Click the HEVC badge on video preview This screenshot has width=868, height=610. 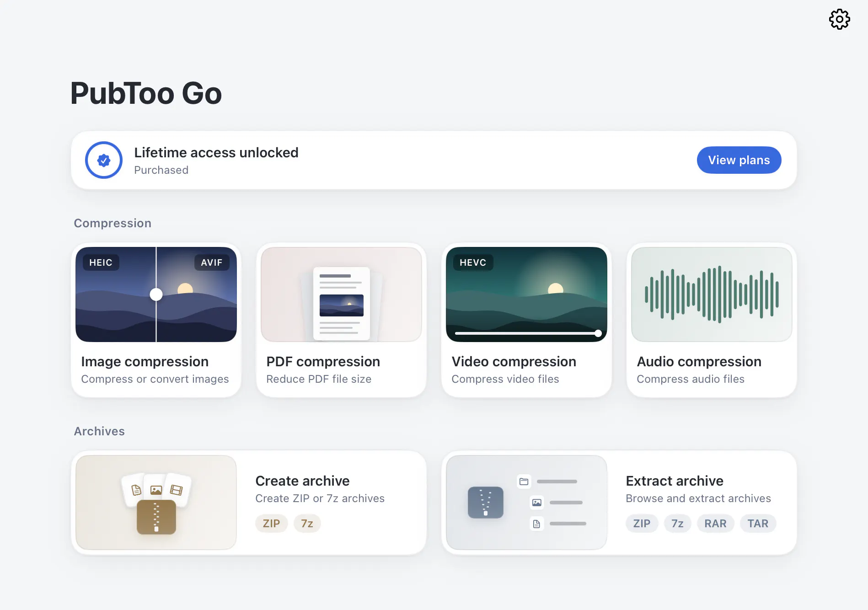pos(473,262)
